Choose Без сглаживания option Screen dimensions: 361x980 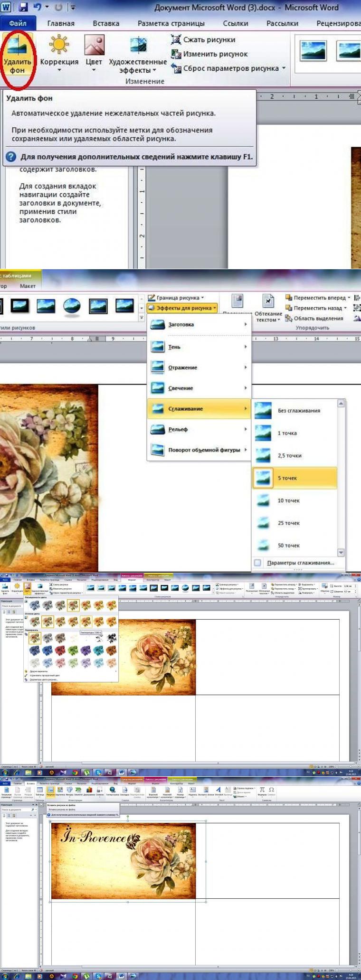294,411
